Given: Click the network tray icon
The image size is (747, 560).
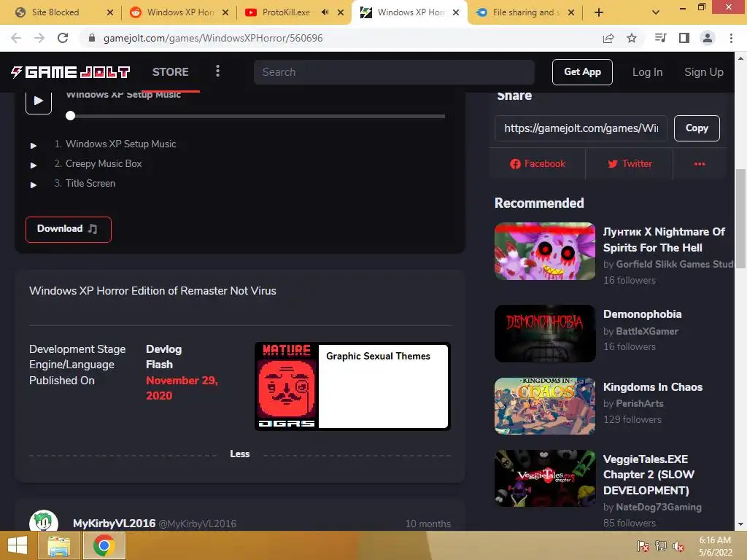Looking at the screenshot, I should coord(661,545).
